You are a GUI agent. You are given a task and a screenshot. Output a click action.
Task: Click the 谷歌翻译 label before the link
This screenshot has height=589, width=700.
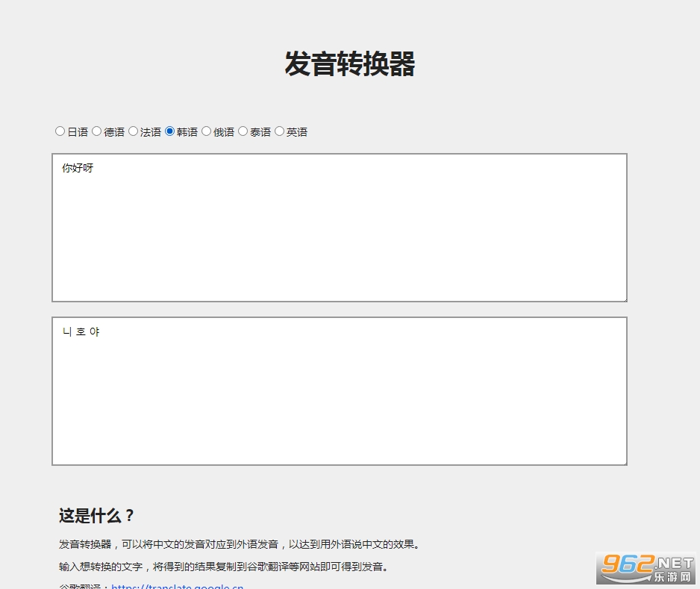[x=82, y=587]
